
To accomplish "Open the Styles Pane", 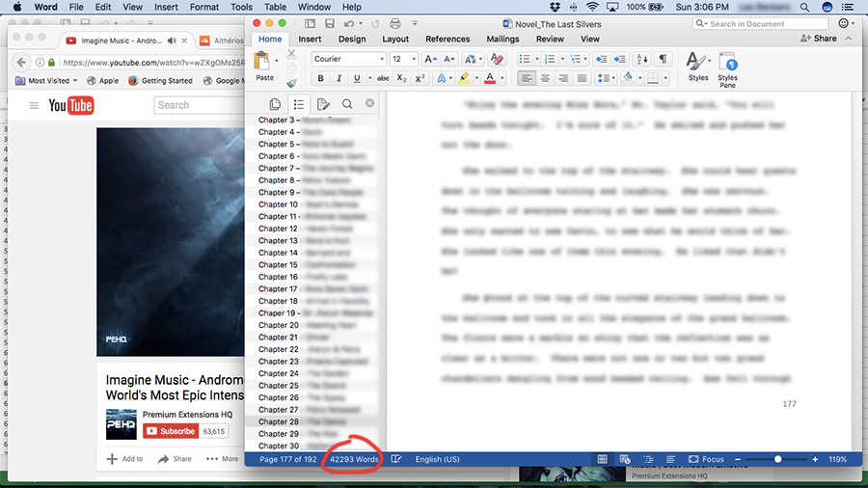I will click(727, 69).
